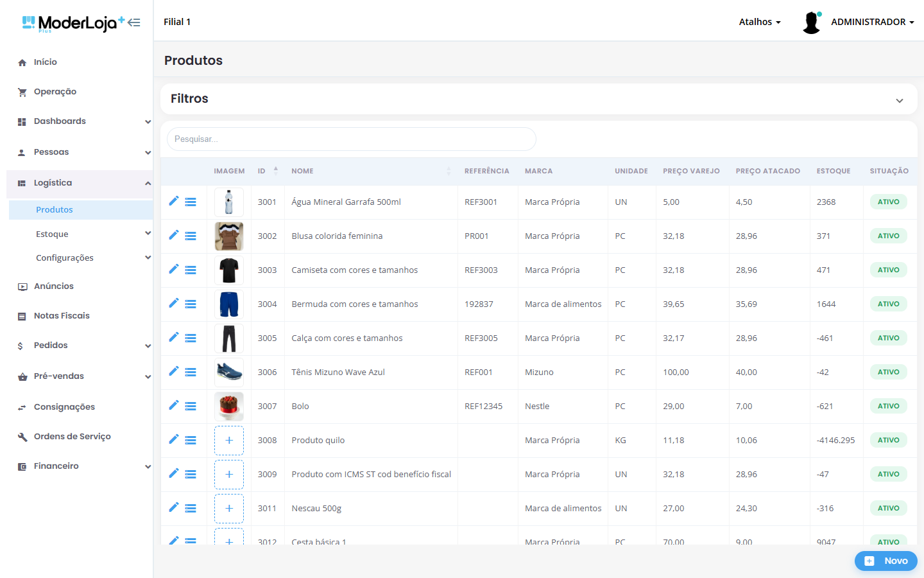
Task: Expand the Dashboards sidebar menu
Action: (x=80, y=121)
